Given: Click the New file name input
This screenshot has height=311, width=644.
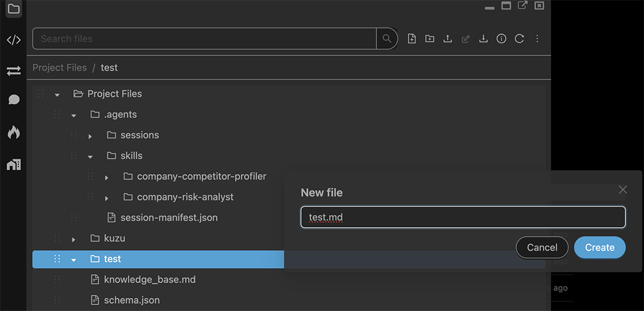Looking at the screenshot, I should click(463, 217).
